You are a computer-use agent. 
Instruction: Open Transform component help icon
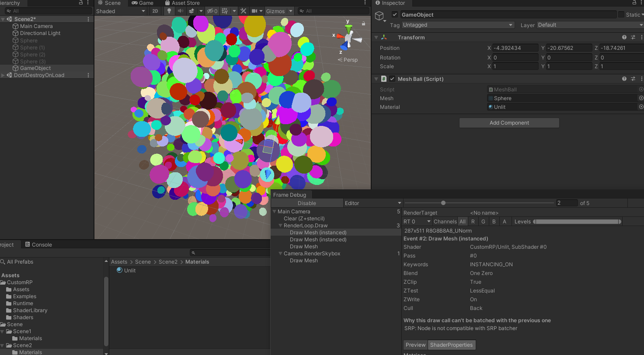624,38
